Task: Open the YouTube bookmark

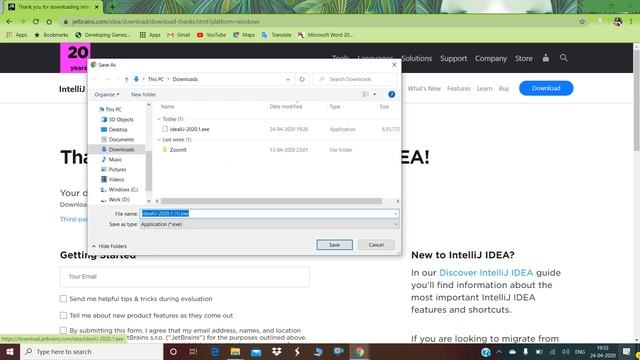Action: pyautogui.click(x=211, y=35)
